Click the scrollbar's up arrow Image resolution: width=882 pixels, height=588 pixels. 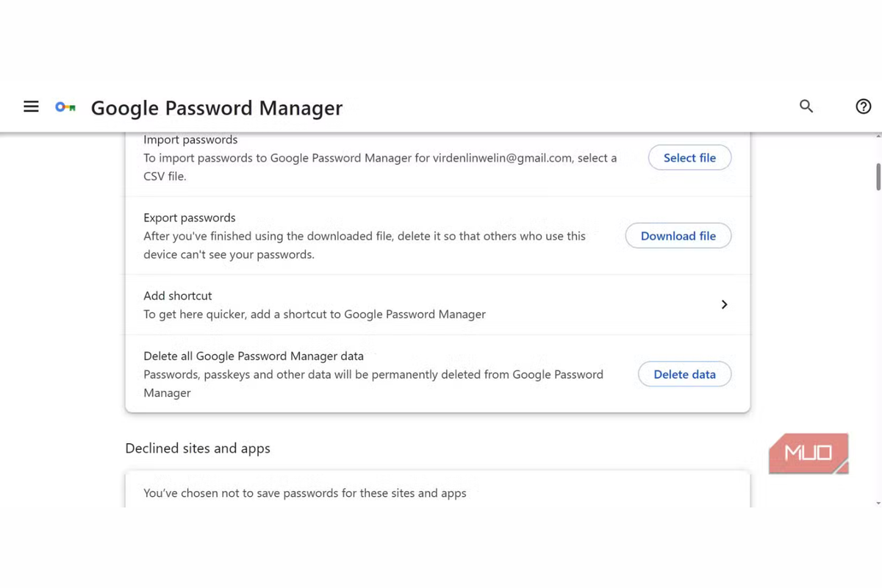point(878,137)
